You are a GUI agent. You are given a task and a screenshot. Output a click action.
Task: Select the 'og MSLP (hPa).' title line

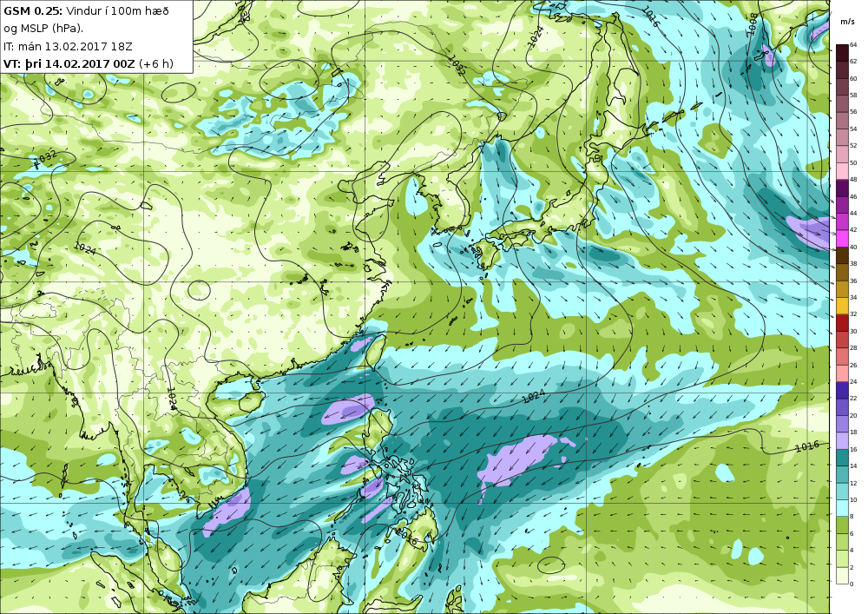(x=43, y=29)
